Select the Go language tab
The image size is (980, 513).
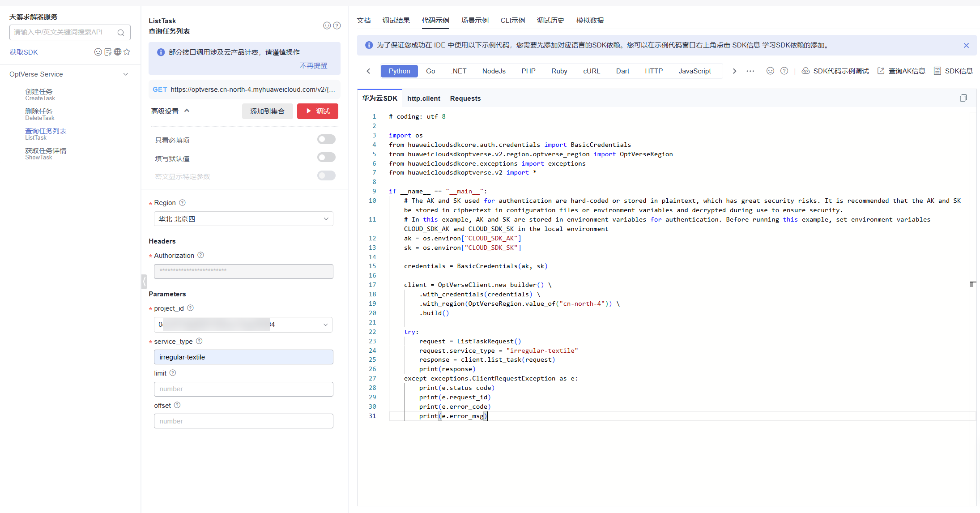[x=430, y=71]
